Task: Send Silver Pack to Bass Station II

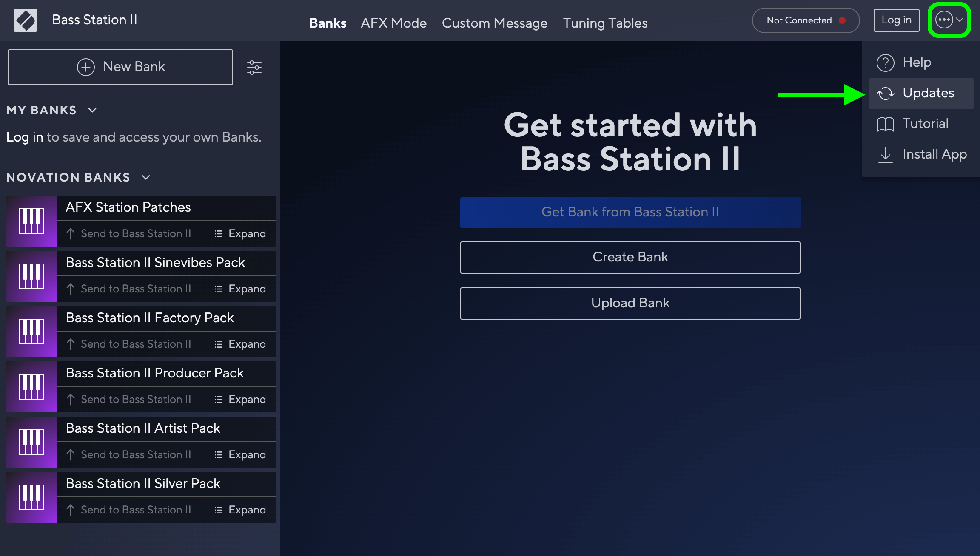Action: [x=129, y=510]
